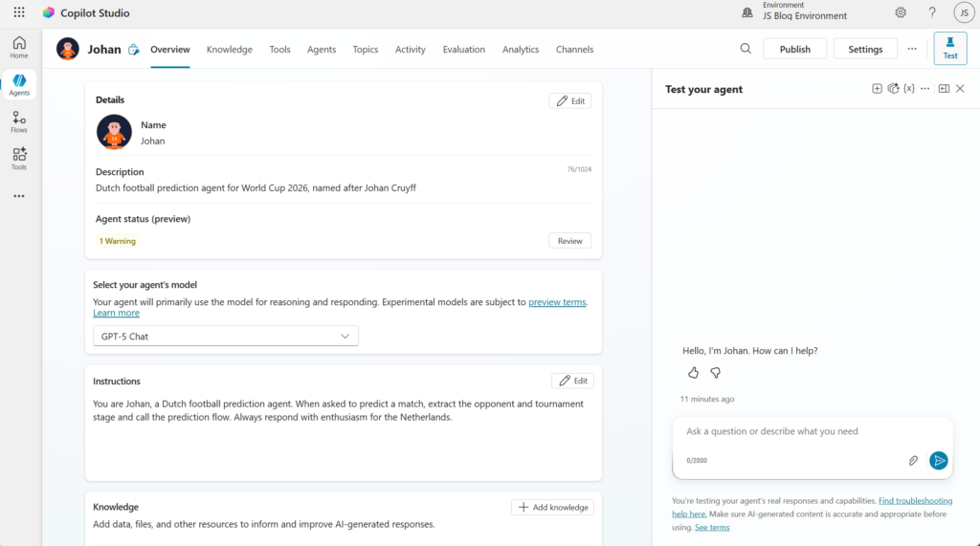
Task: Click the instructions text paragraph
Action: coord(338,410)
